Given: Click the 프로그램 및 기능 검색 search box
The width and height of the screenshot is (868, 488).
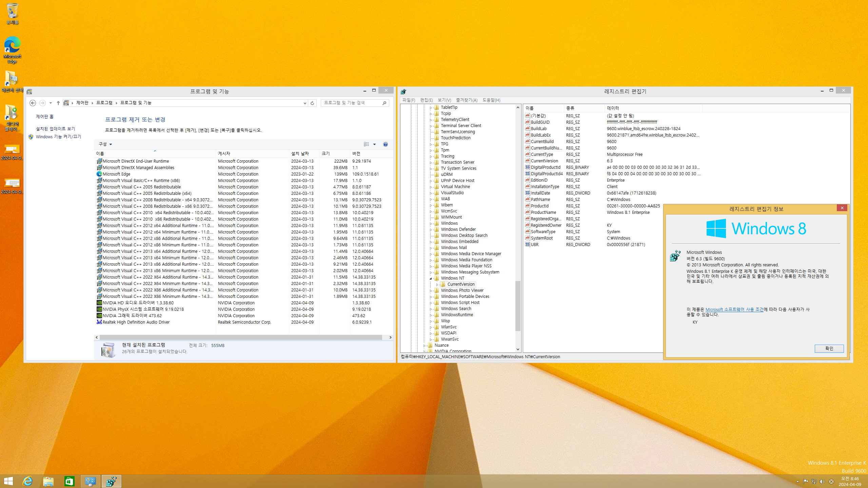Looking at the screenshot, I should tap(351, 103).
